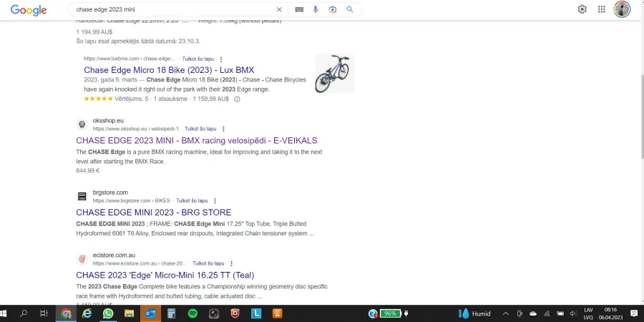Image resolution: width=644 pixels, height=322 pixels.
Task: Open the on-screen keyboard input tool
Action: pyautogui.click(x=299, y=9)
